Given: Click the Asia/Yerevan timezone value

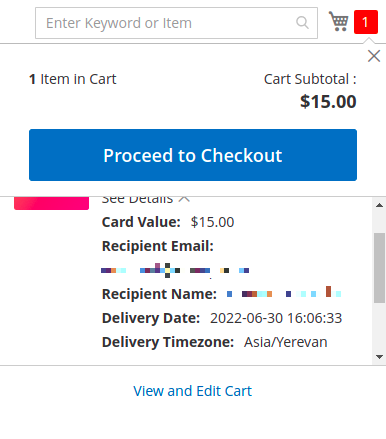Looking at the screenshot, I should (286, 342).
